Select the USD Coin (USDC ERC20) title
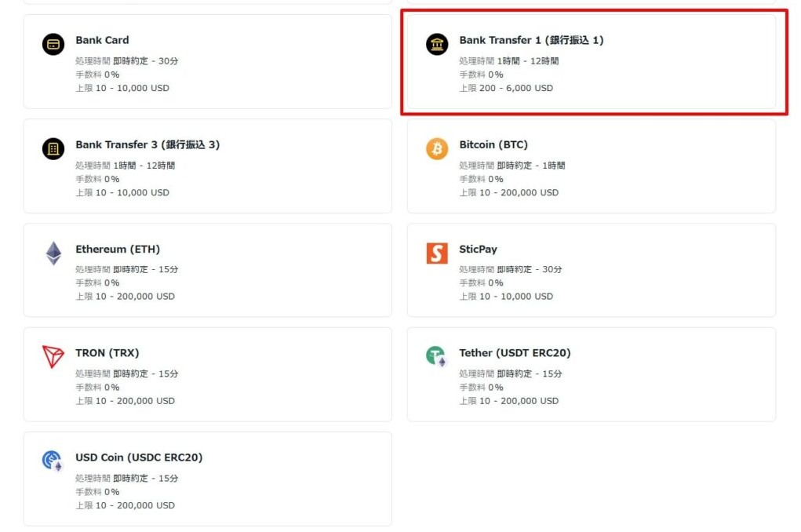This screenshot has width=801, height=532. pyautogui.click(x=139, y=457)
